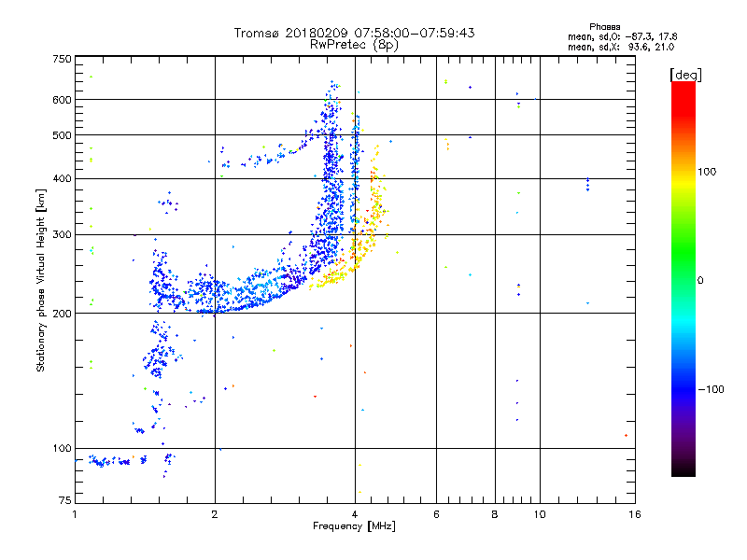Click the y-axis height tick label "100"
The image size is (747, 560).
click(x=62, y=448)
